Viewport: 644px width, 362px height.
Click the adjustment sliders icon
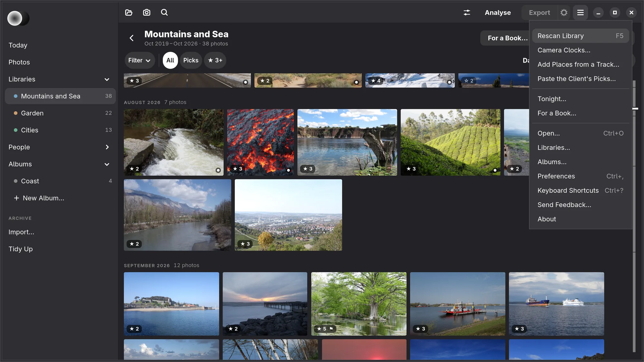click(x=467, y=13)
